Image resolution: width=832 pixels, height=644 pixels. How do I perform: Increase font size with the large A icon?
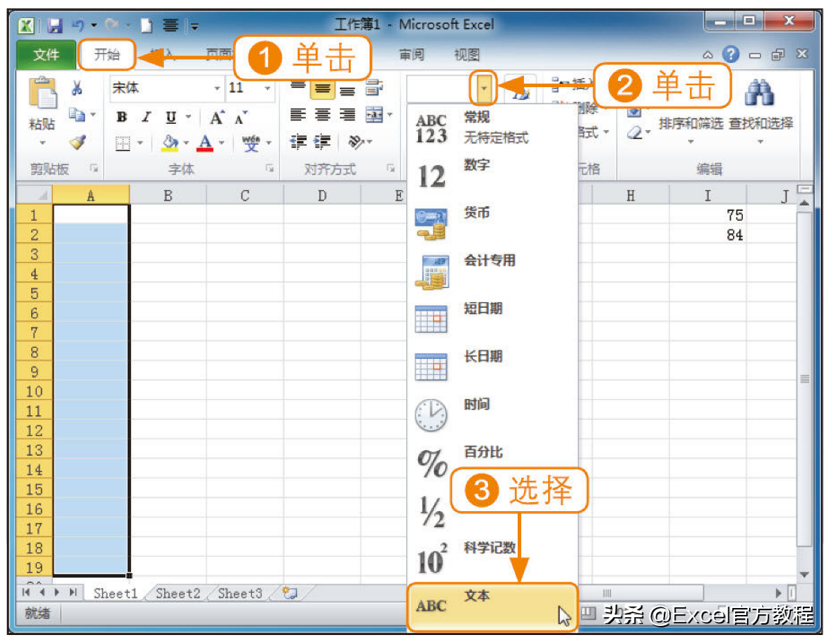[217, 118]
